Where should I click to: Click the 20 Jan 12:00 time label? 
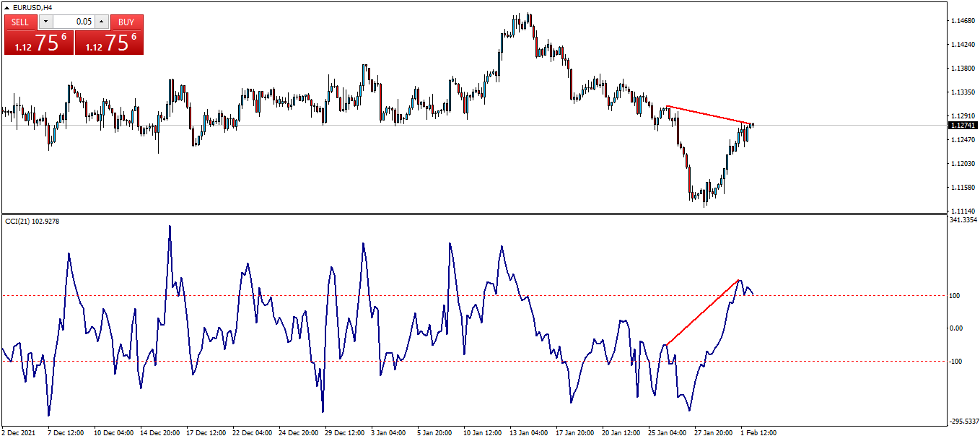[622, 433]
